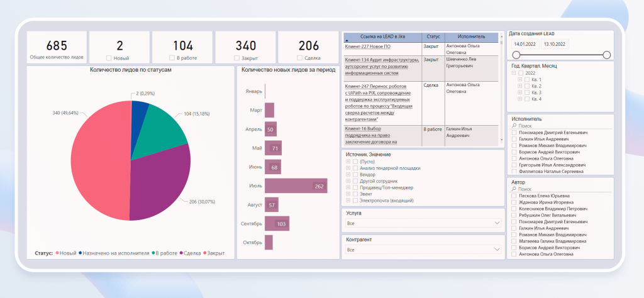Check Матвеева Галина Владимировна in Автор list
This screenshot has height=298, width=644.
pyautogui.click(x=514, y=241)
